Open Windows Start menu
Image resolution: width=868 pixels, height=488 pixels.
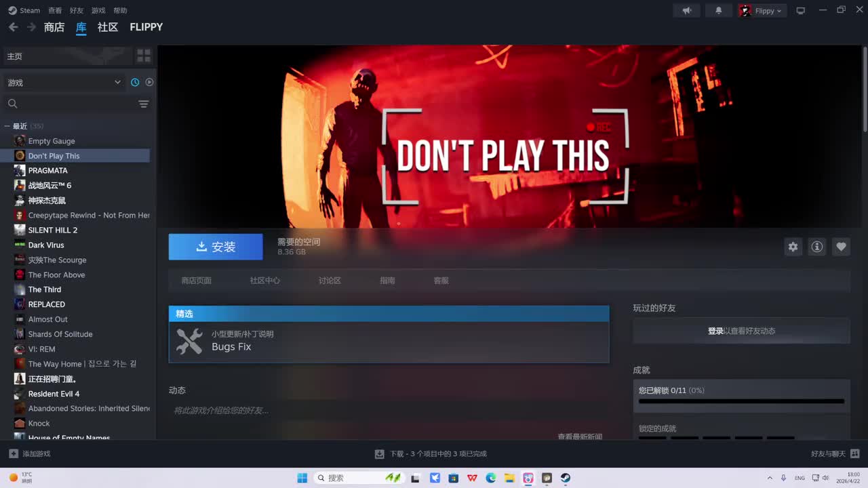coord(302,478)
